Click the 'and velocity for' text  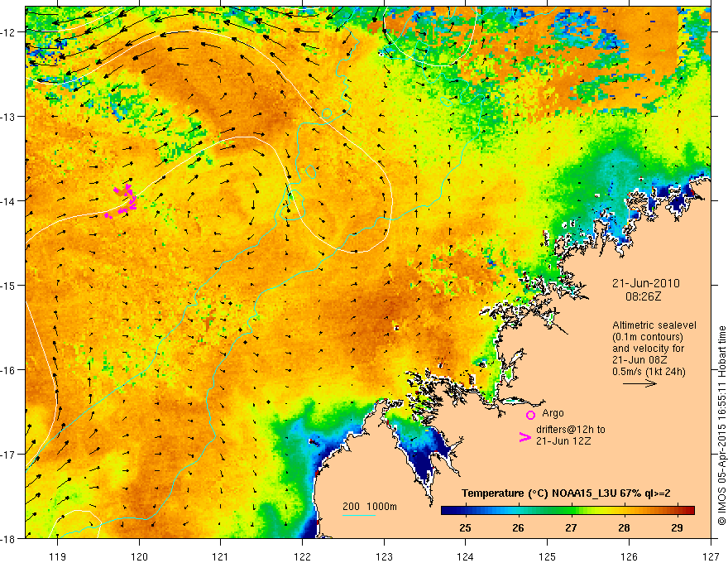(x=648, y=349)
